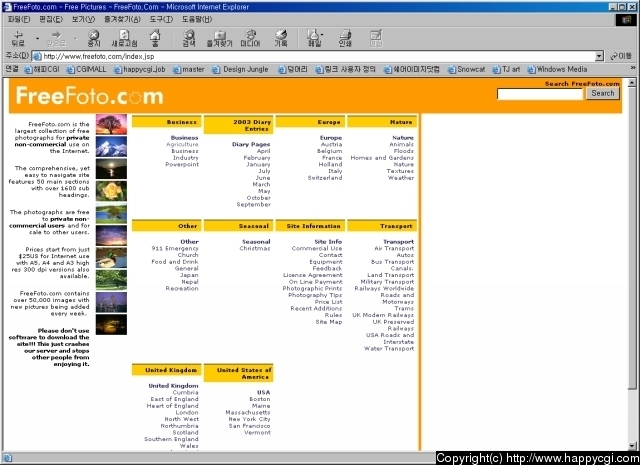Image resolution: width=640 pixels, height=465 pixels.
Task: Open the Homes and Gardens link
Action: pos(382,158)
